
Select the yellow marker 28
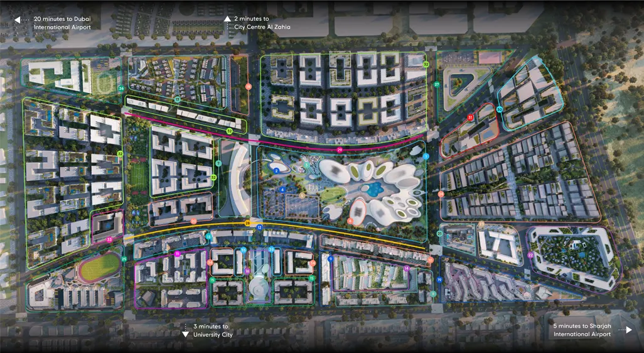[247, 223]
